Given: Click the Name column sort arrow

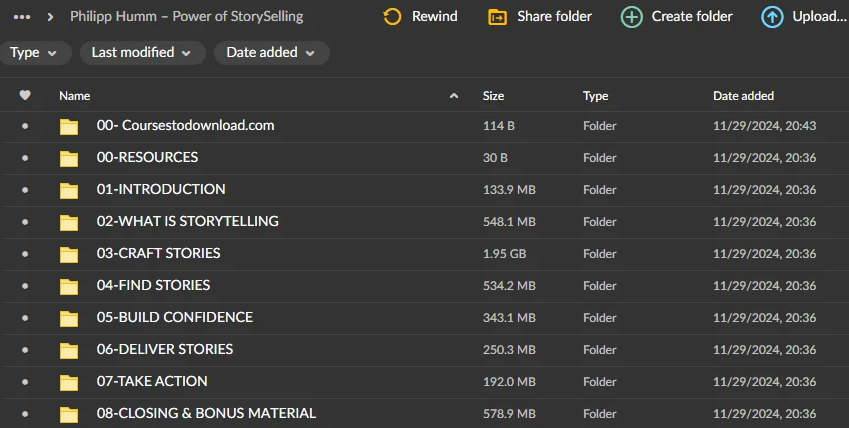Looking at the screenshot, I should tap(454, 96).
